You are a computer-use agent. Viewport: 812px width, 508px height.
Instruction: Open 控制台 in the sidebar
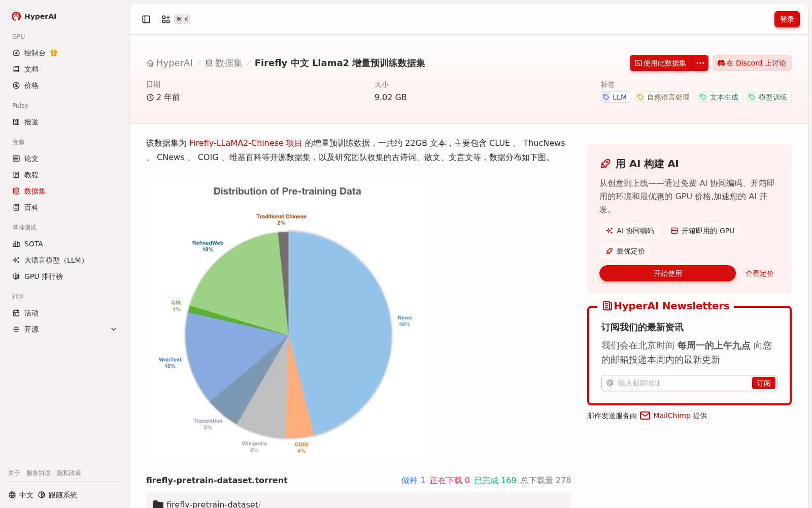[x=35, y=53]
